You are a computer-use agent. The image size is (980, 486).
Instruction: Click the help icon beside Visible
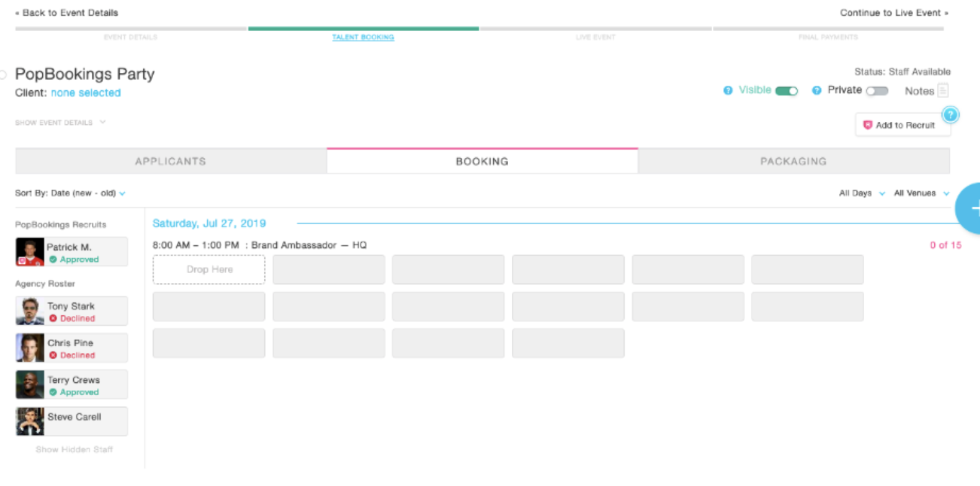[x=728, y=90]
